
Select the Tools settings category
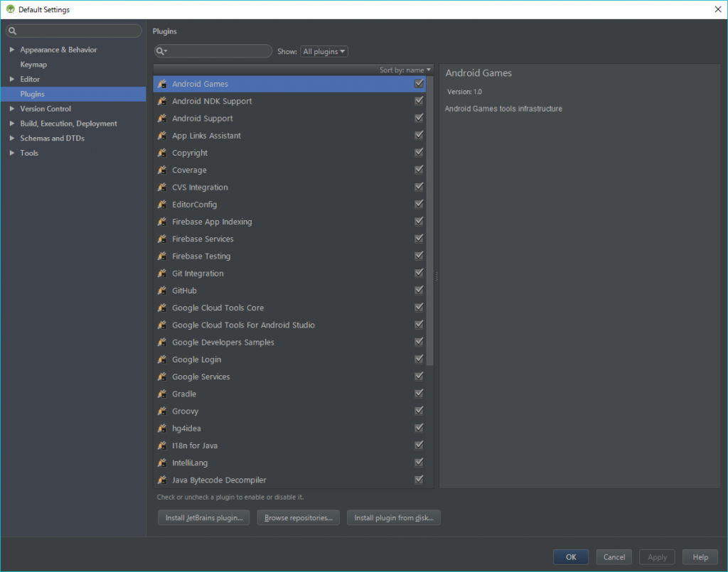click(28, 153)
